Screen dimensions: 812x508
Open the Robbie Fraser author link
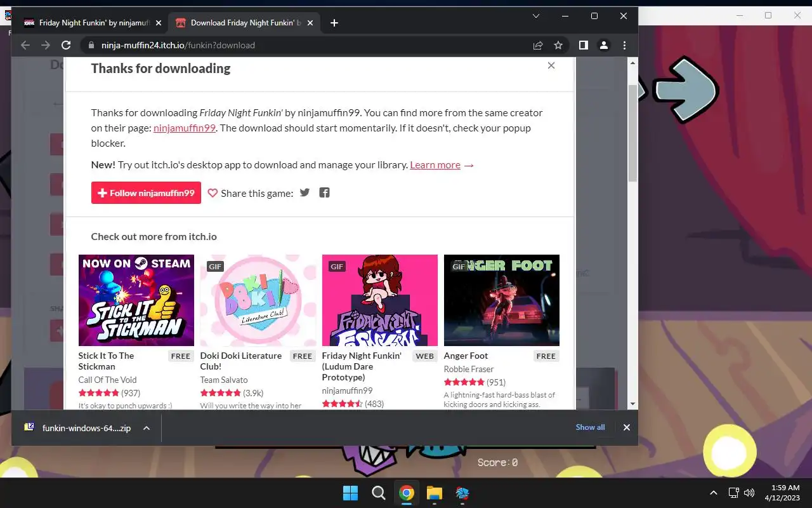click(x=469, y=369)
